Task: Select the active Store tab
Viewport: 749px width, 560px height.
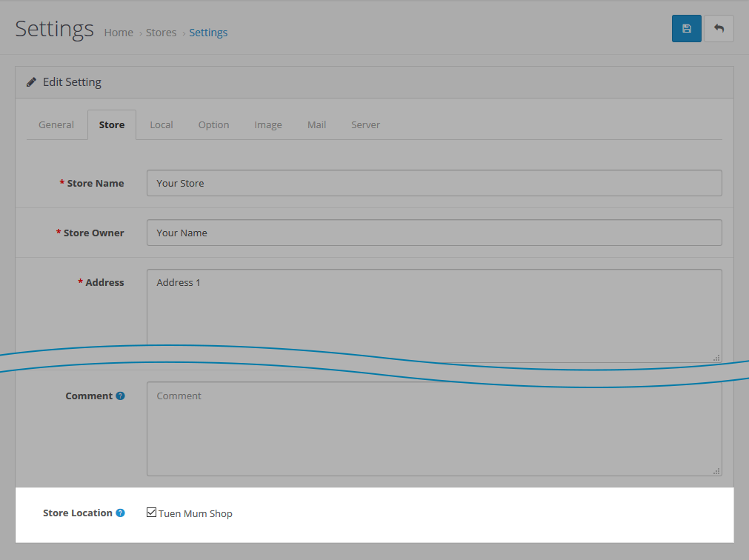Action: [112, 124]
